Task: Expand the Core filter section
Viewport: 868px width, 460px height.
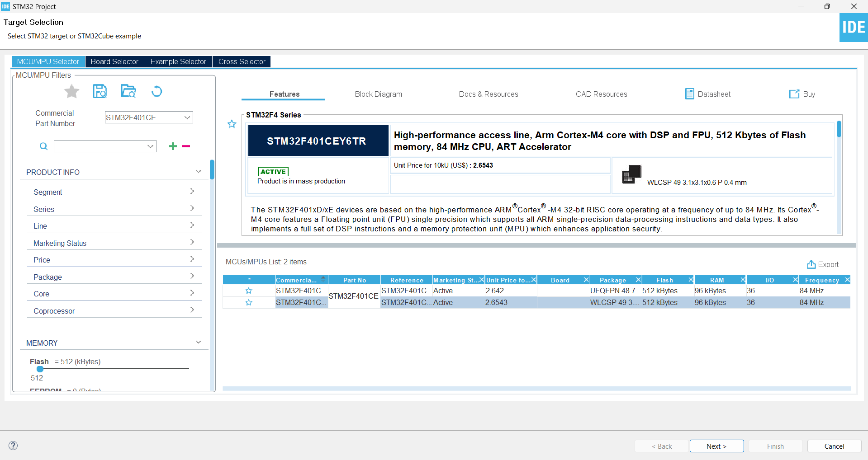Action: (192, 292)
